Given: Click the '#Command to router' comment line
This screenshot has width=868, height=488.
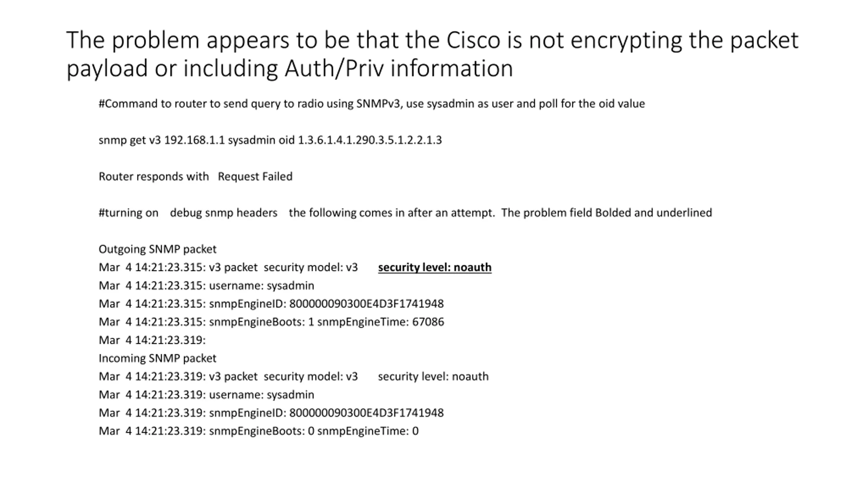Looking at the screenshot, I should pyautogui.click(x=372, y=104).
